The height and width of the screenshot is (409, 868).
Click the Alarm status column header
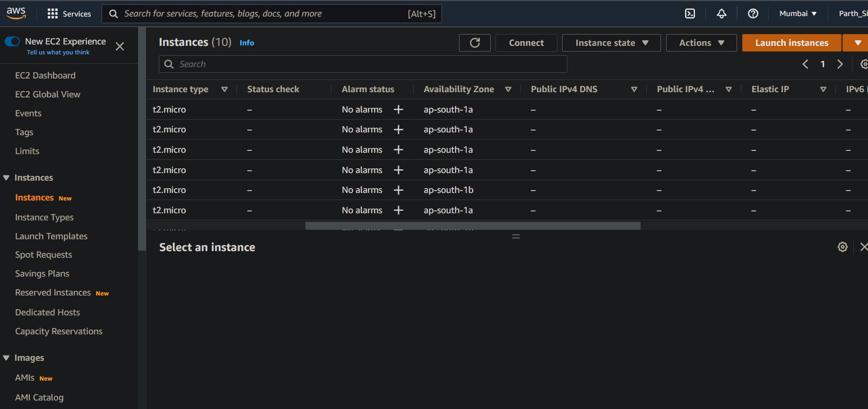point(368,89)
